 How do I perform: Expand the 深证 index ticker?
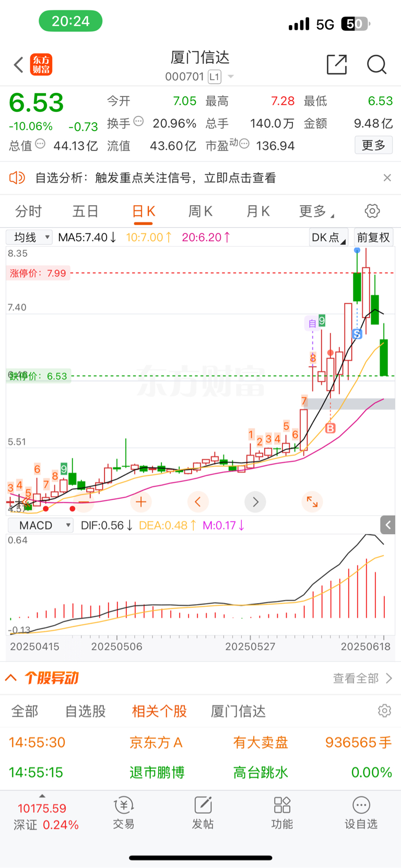[43, 796]
